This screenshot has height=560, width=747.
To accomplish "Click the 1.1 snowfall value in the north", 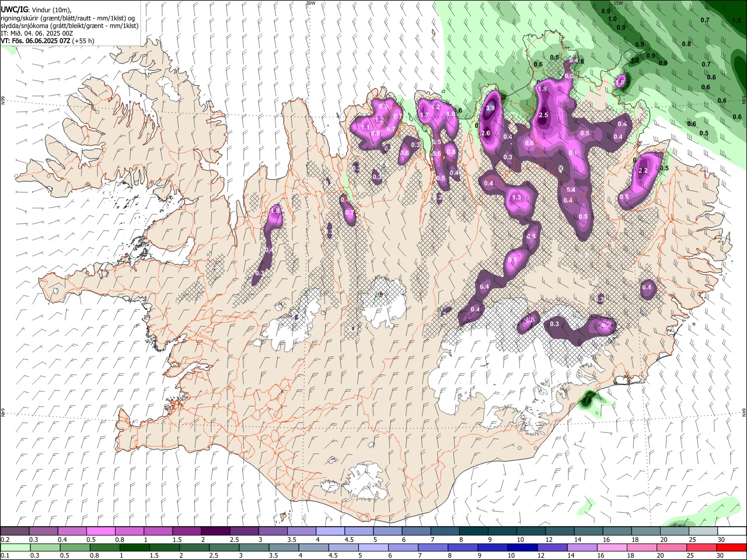I will [366, 127].
